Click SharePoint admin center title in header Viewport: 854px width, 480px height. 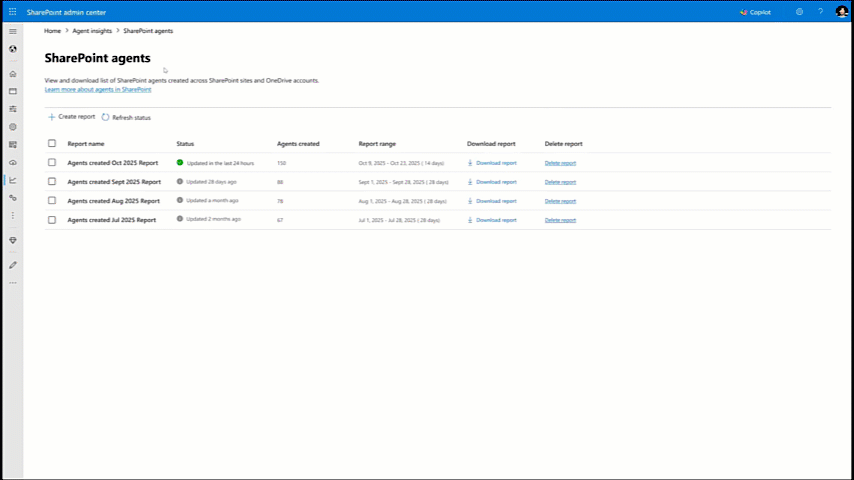(66, 12)
